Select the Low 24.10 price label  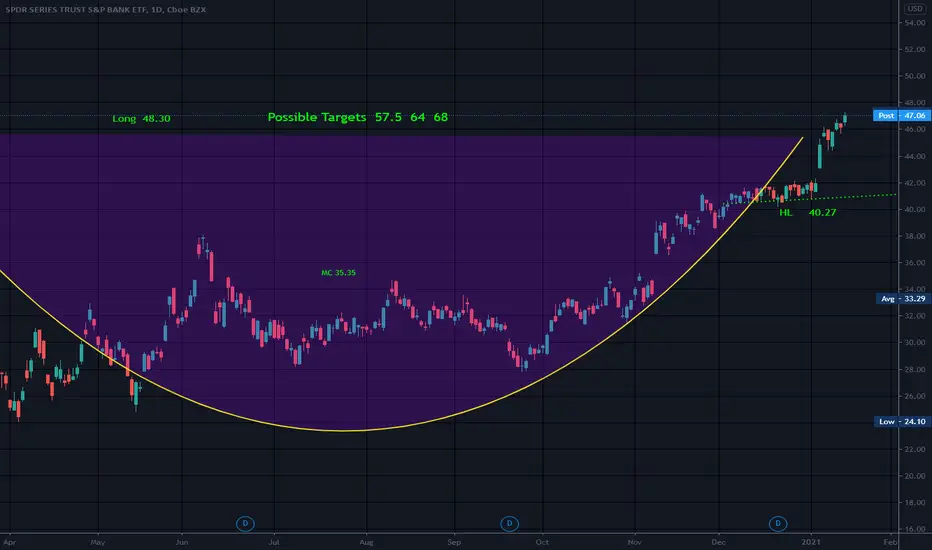coord(901,422)
